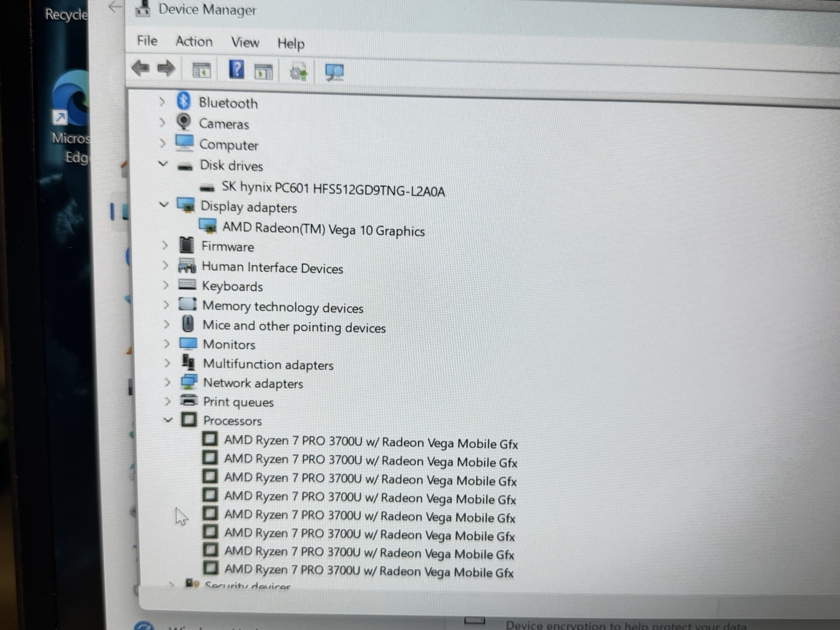Click the Keyboards category icon
Screen dimensions: 840x630
click(187, 285)
